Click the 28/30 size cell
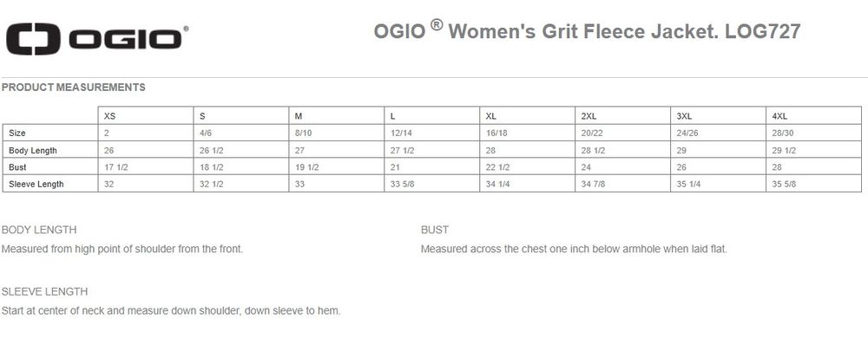The width and height of the screenshot is (868, 345). pos(814,133)
